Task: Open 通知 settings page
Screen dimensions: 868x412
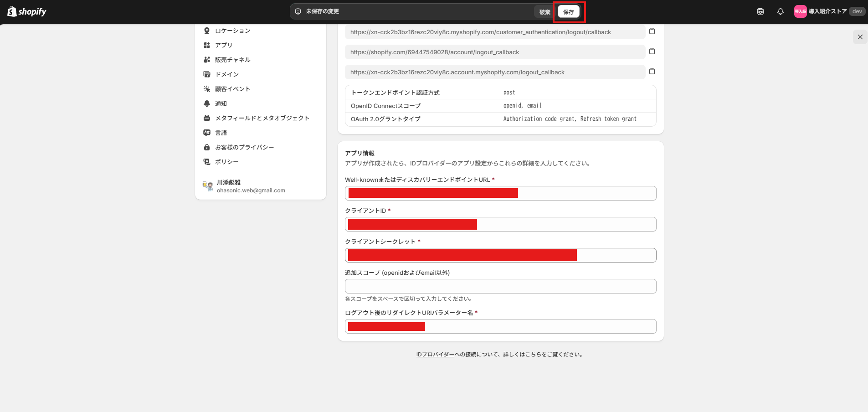Action: tap(221, 103)
